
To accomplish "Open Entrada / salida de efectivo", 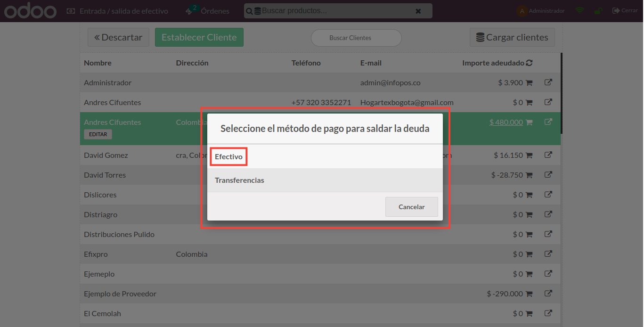I will (117, 10).
